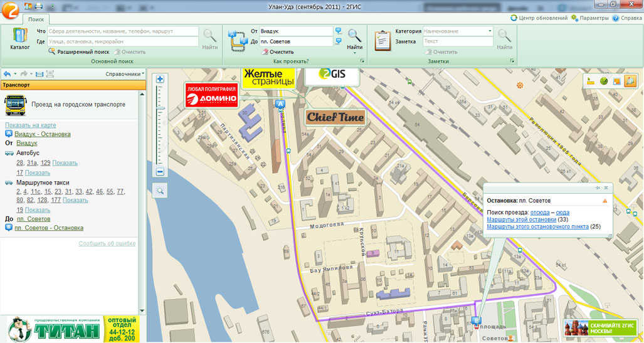This screenshot has height=343, width=644.
Task: Click the сюда link in popup
Action: [562, 213]
